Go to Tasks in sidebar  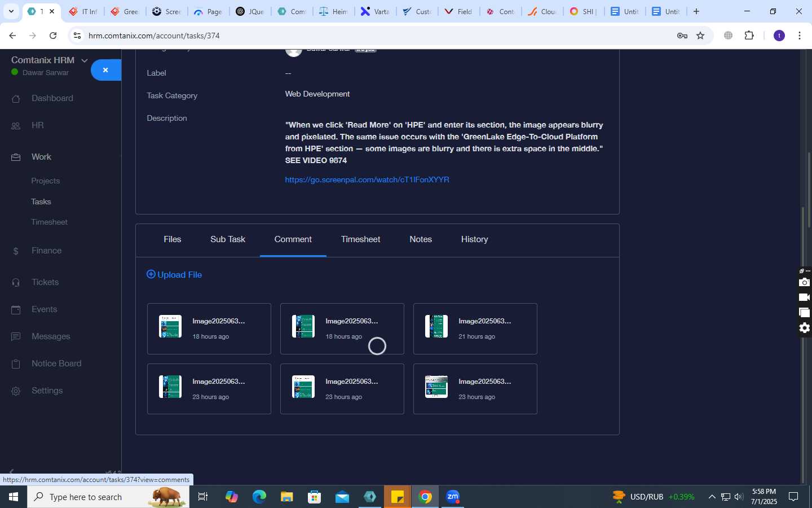coord(41,202)
